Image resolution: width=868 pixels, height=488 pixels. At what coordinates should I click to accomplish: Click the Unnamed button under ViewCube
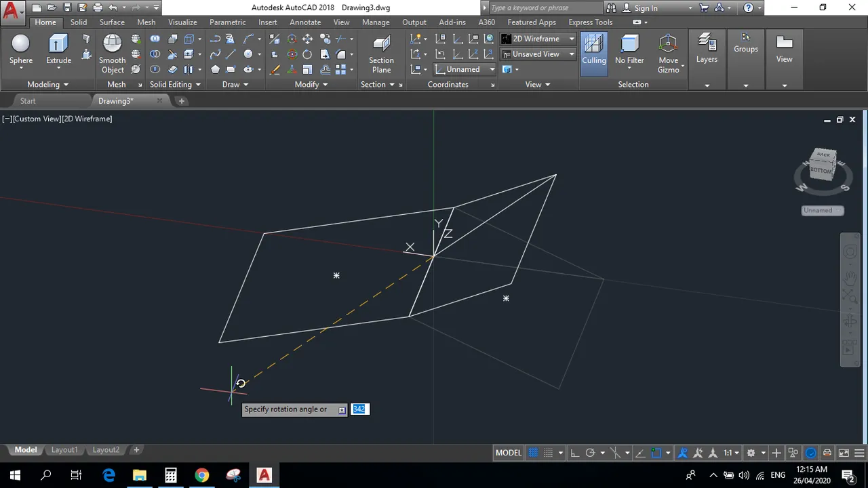pos(823,211)
